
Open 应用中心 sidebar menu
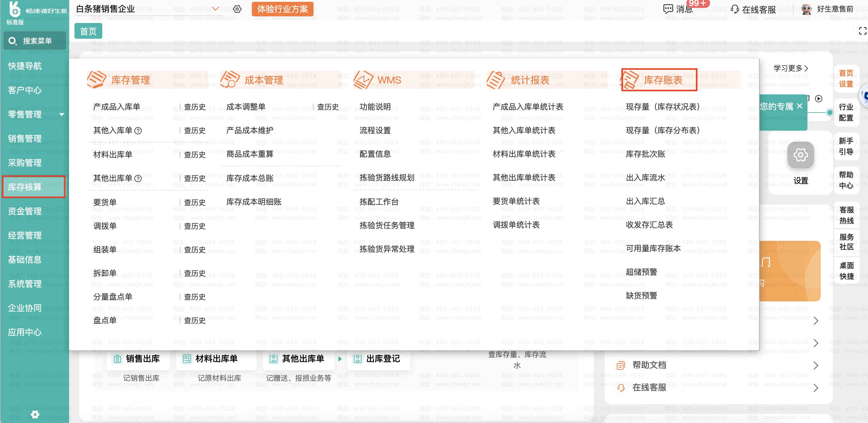coord(25,333)
